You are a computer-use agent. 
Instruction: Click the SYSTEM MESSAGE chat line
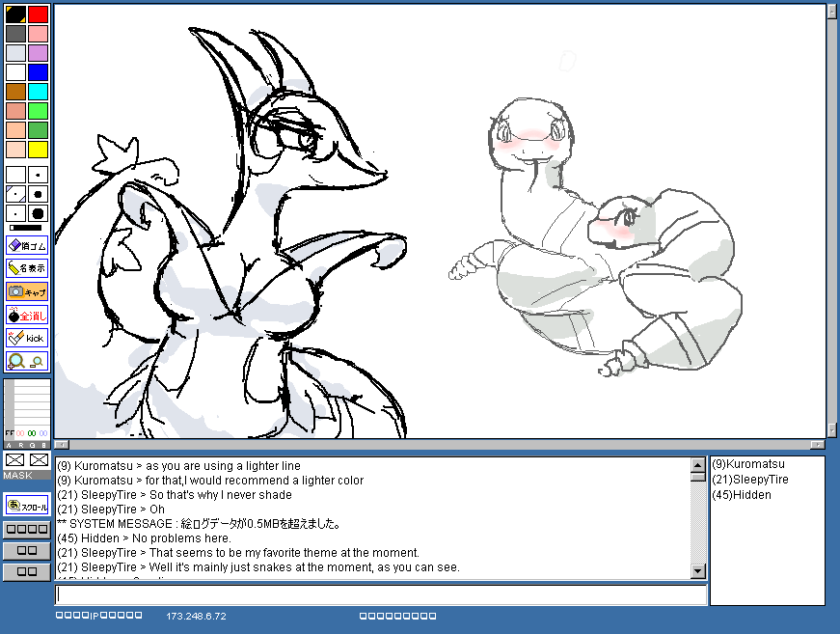pyautogui.click(x=199, y=524)
